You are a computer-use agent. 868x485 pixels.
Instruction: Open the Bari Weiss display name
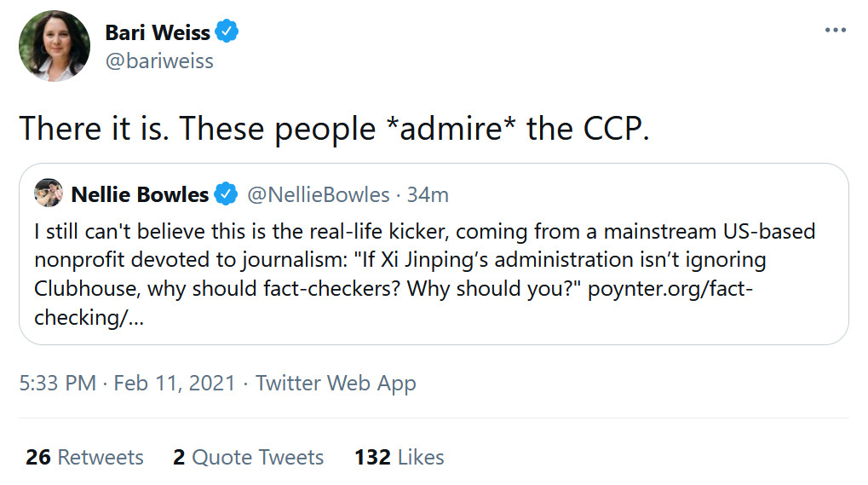click(x=157, y=32)
